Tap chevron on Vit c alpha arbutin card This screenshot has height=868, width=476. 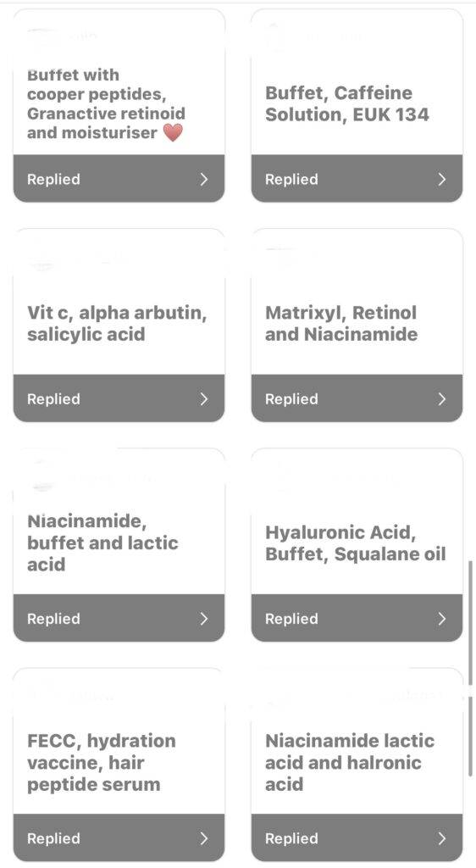point(204,398)
